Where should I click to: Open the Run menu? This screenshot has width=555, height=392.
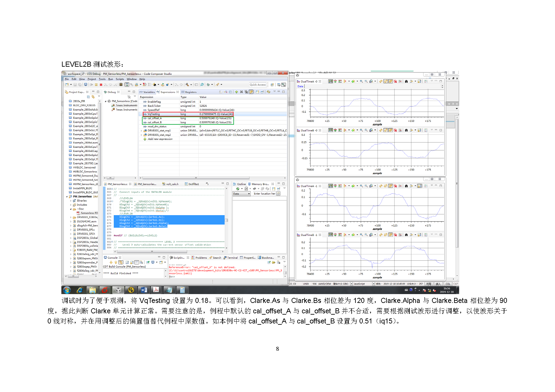point(111,79)
